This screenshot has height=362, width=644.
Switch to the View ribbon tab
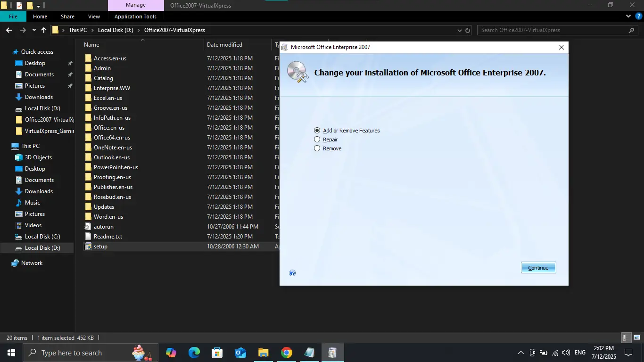94,16
